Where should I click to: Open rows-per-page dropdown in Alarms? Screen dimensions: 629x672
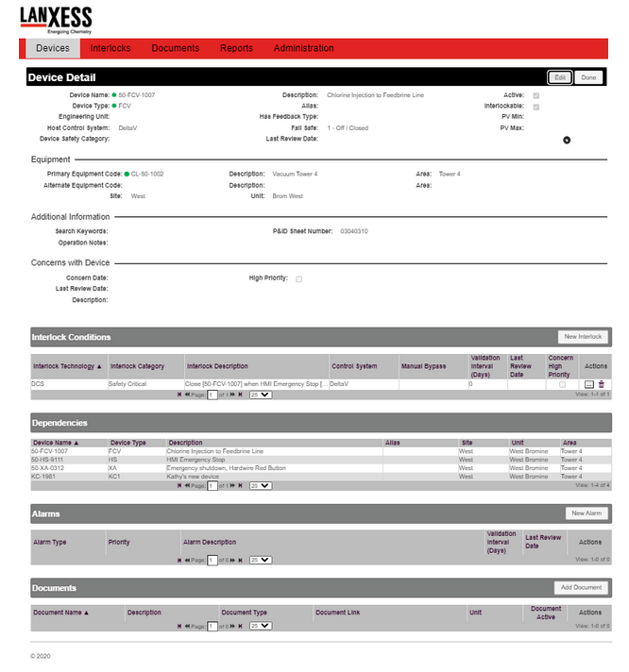click(261, 560)
